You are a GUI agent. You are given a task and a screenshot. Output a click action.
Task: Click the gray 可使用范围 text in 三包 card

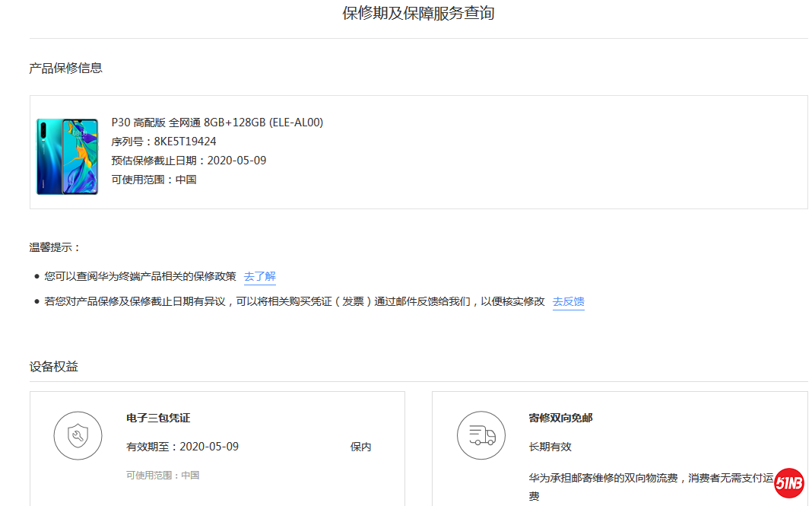[163, 475]
